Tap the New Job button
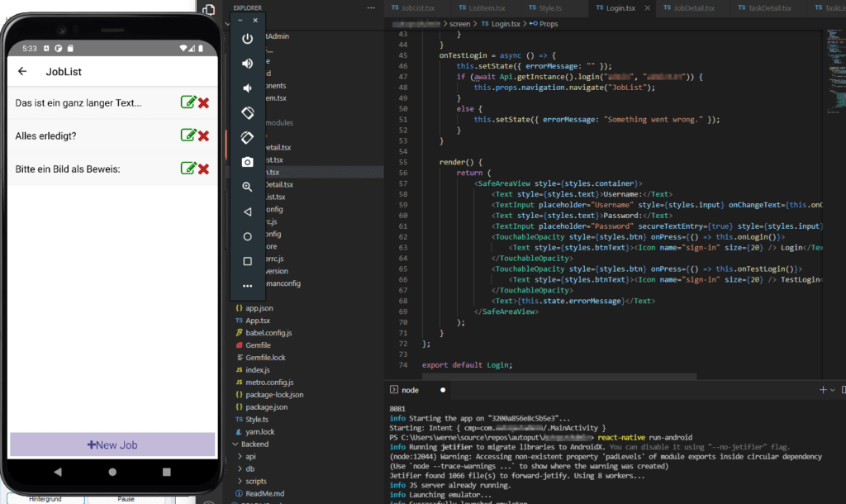 [x=112, y=445]
